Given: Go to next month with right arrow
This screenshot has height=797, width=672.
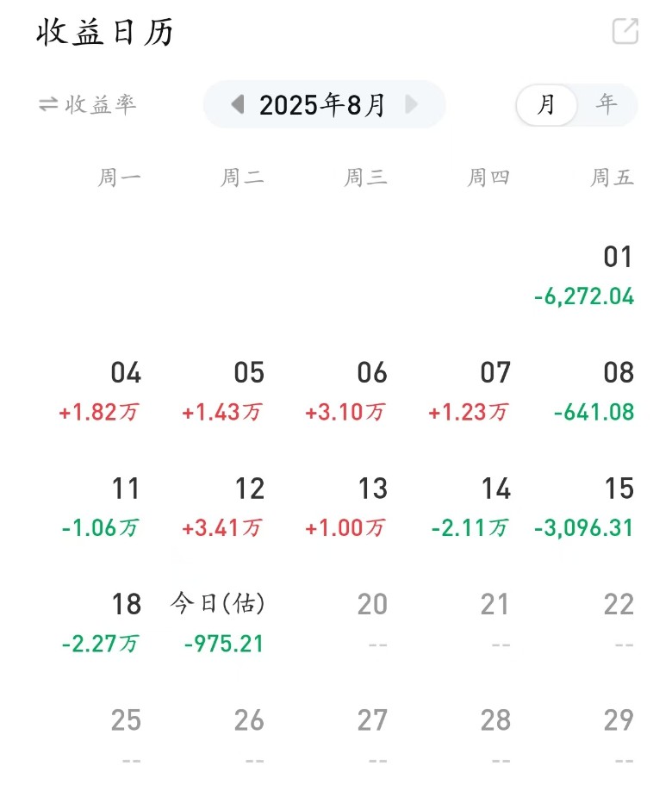Looking at the screenshot, I should [x=411, y=105].
